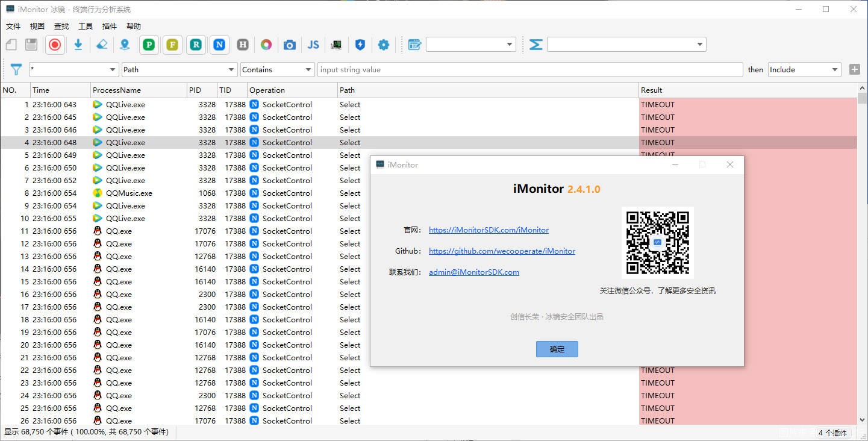The height and width of the screenshot is (441, 868).
Task: Sort by the Path column header
Action: [x=488, y=90]
